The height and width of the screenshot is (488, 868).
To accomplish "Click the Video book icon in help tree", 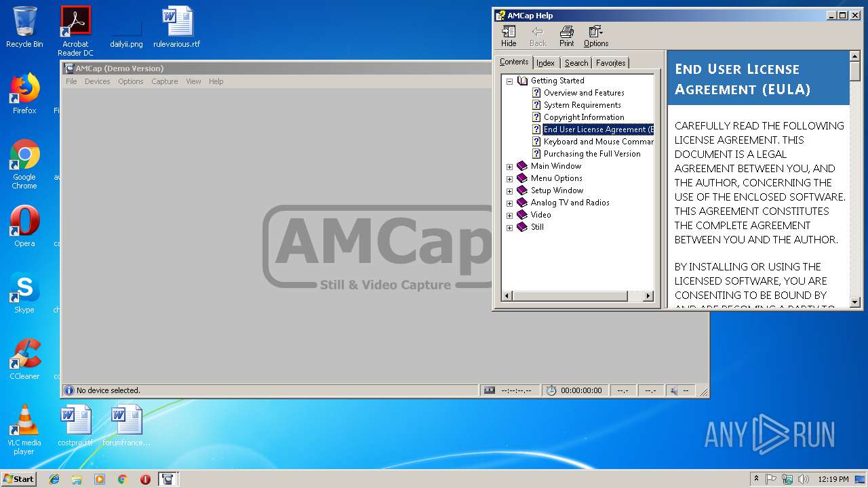I will pyautogui.click(x=522, y=215).
